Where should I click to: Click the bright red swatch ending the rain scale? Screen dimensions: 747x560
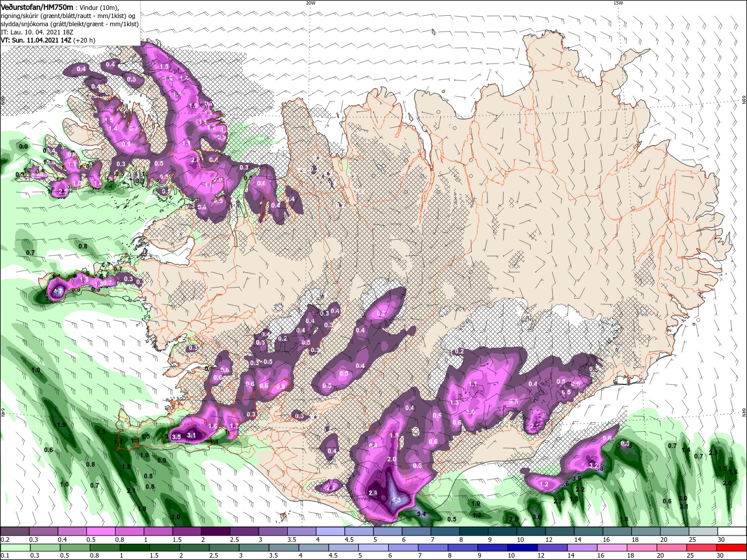[732, 548]
